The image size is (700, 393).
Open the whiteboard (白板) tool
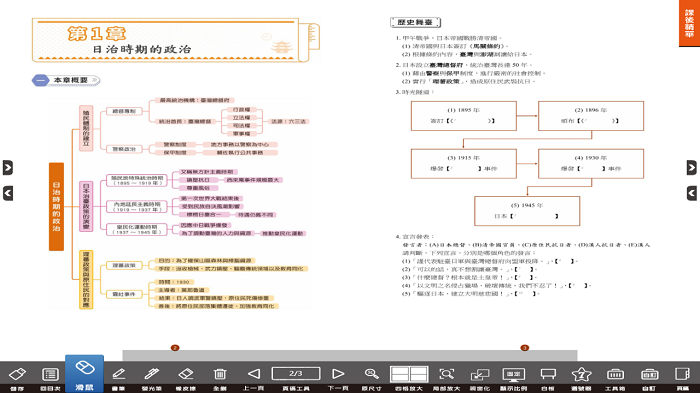click(548, 374)
